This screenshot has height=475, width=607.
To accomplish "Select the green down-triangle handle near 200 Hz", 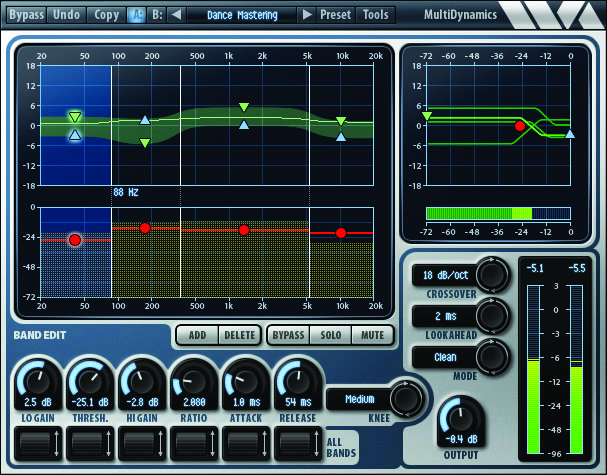I will point(145,143).
